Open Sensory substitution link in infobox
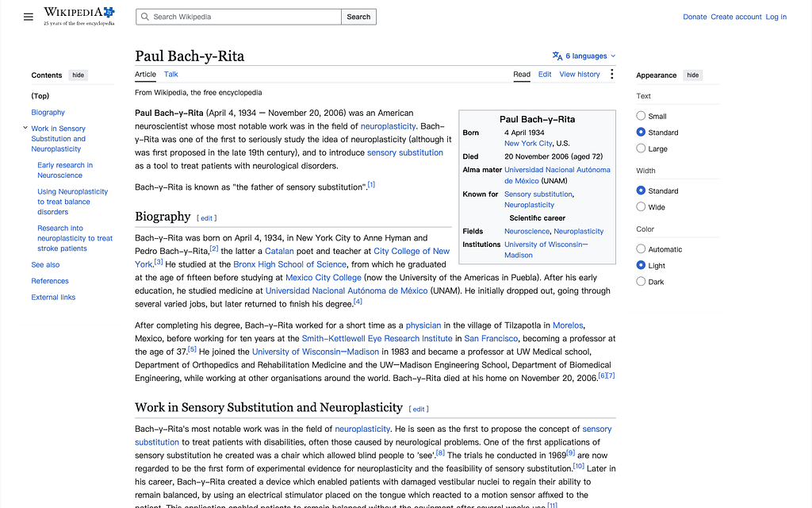This screenshot has height=508, width=812. [538, 194]
